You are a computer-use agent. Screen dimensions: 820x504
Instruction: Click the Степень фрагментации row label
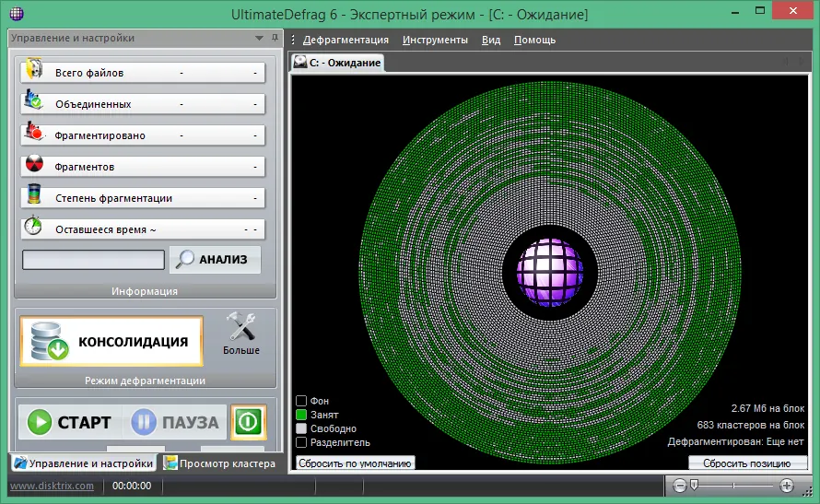pyautogui.click(x=113, y=198)
